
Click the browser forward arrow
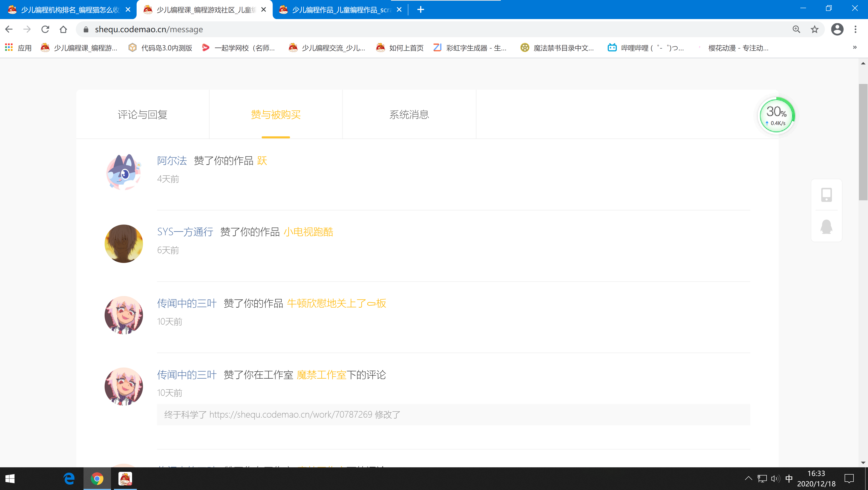(x=27, y=29)
